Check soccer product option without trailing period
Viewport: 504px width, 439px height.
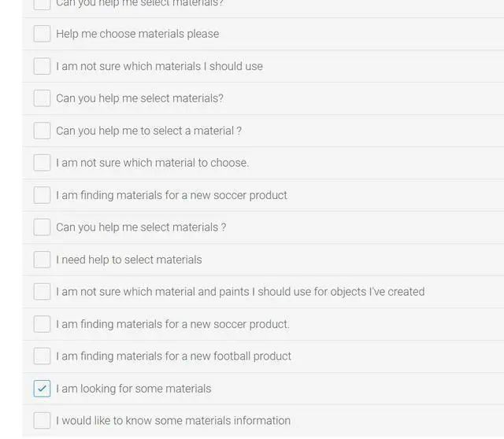(x=42, y=195)
